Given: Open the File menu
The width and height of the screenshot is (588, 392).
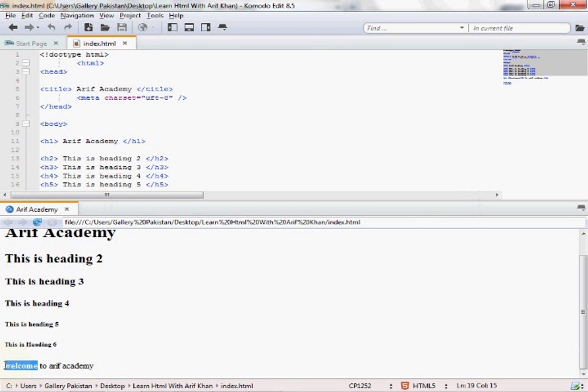Looking at the screenshot, I should coord(10,15).
